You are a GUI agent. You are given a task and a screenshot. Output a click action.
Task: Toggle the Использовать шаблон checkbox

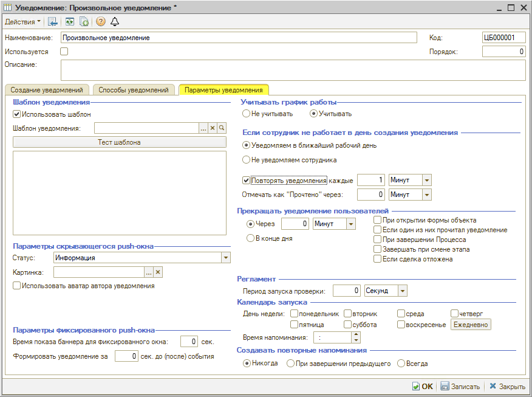(17, 114)
